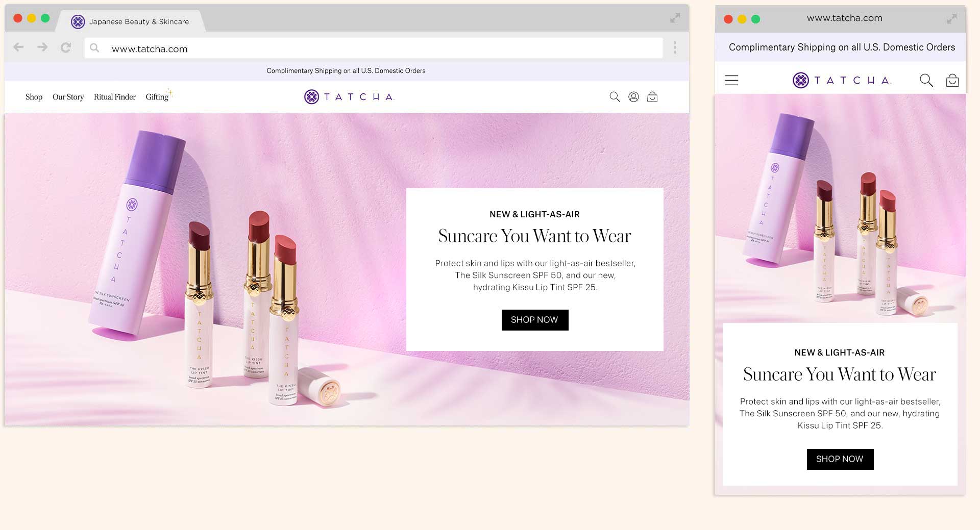980x530 pixels.
Task: Expand the desktop browser window fullscreen arrows
Action: (x=675, y=18)
